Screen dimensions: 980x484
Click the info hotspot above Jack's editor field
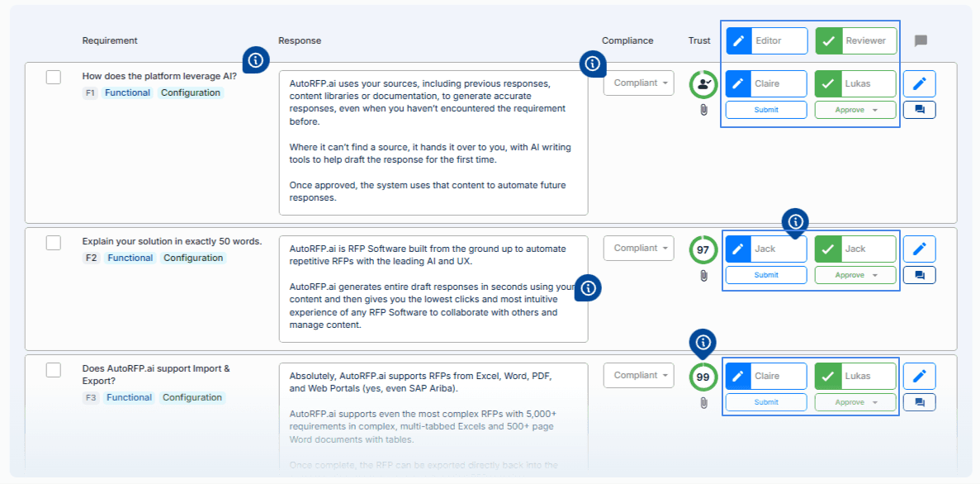coord(795,221)
